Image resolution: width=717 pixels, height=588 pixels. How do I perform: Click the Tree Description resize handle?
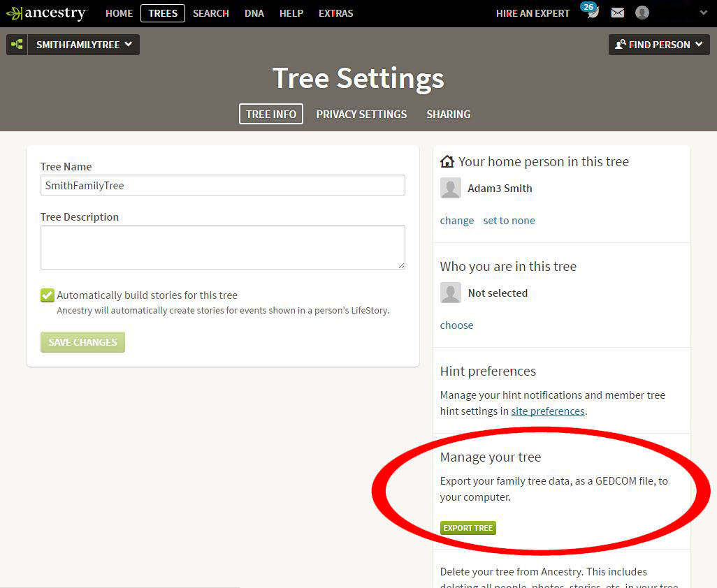coord(401,265)
